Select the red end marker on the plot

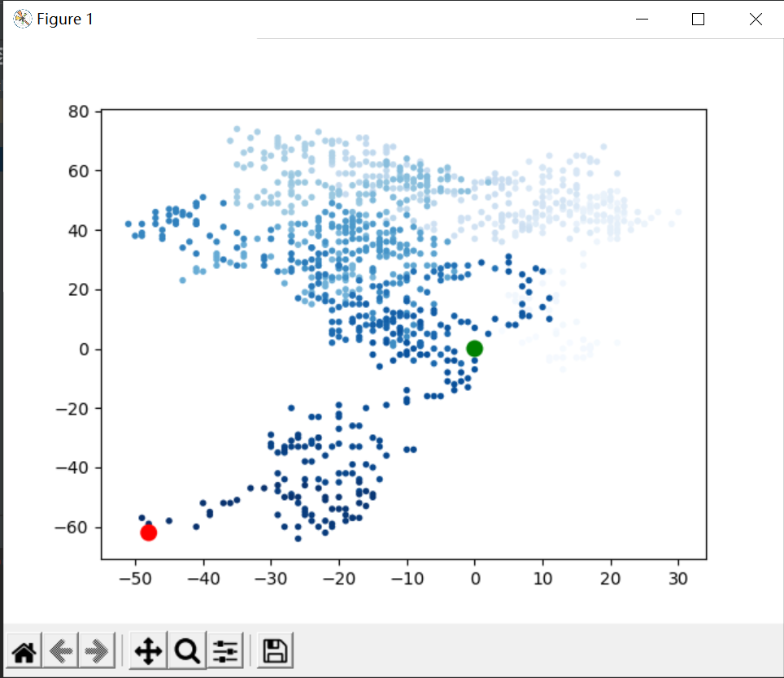148,532
